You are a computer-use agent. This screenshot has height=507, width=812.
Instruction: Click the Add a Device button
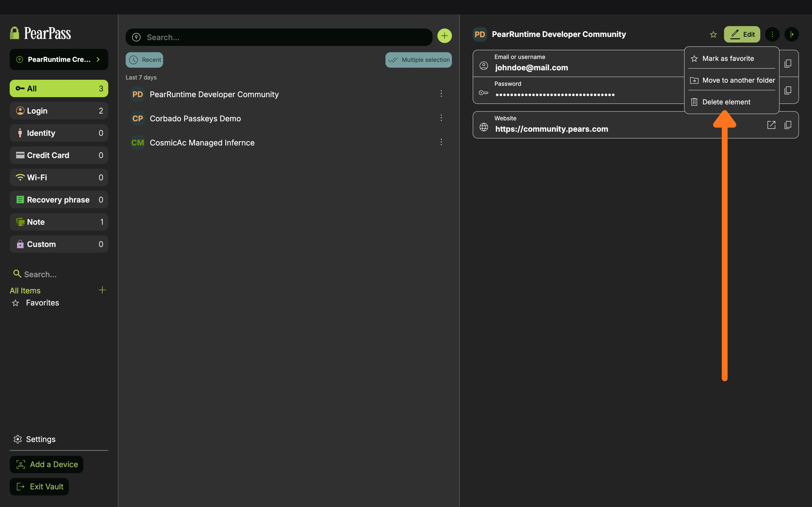tap(47, 464)
